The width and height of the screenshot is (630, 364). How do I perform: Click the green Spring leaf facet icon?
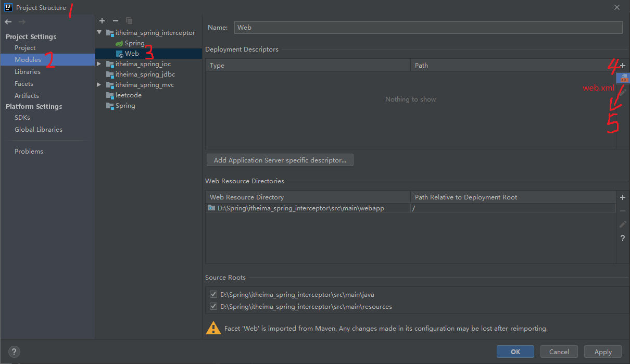pos(119,43)
